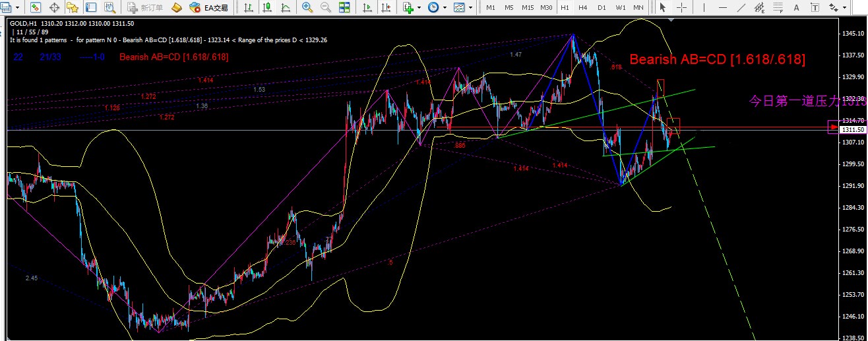The width and height of the screenshot is (868, 341).
Task: Open the Data Window crosshair icon
Action: tap(55, 8)
